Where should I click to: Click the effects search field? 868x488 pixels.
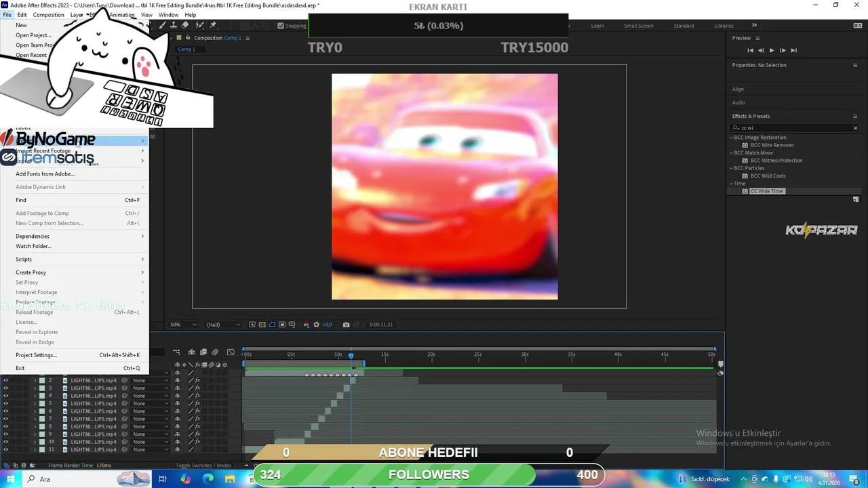coord(793,127)
